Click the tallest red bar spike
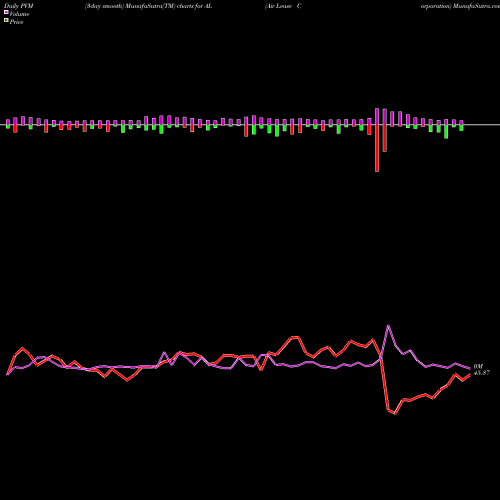 coord(377,148)
